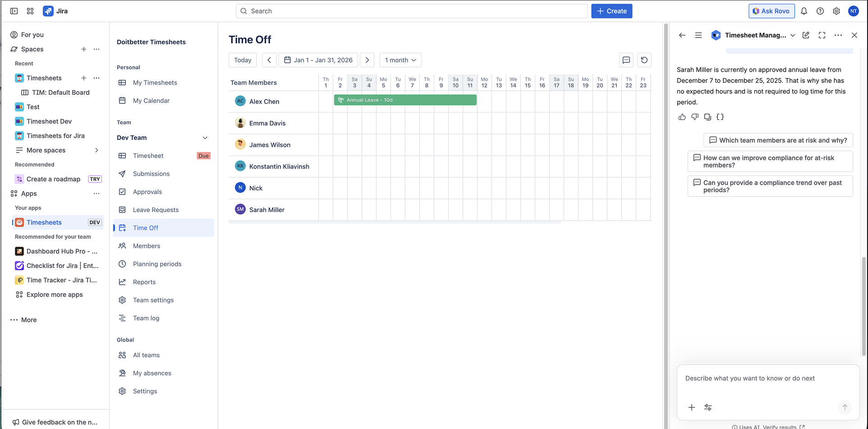Open Give feedback link at bottom
The image size is (868, 429).
55,422
